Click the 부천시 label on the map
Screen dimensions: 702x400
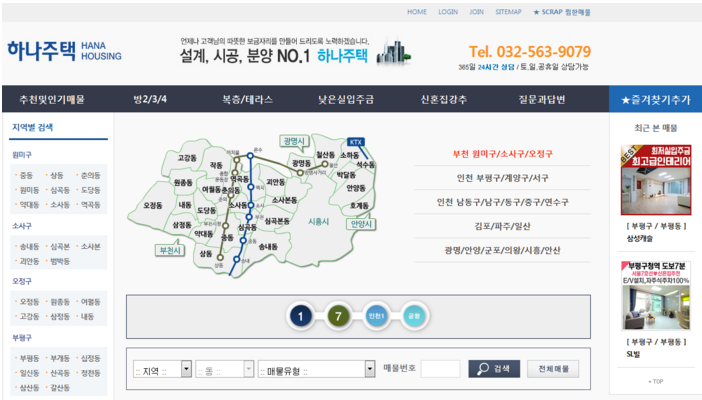tap(171, 249)
